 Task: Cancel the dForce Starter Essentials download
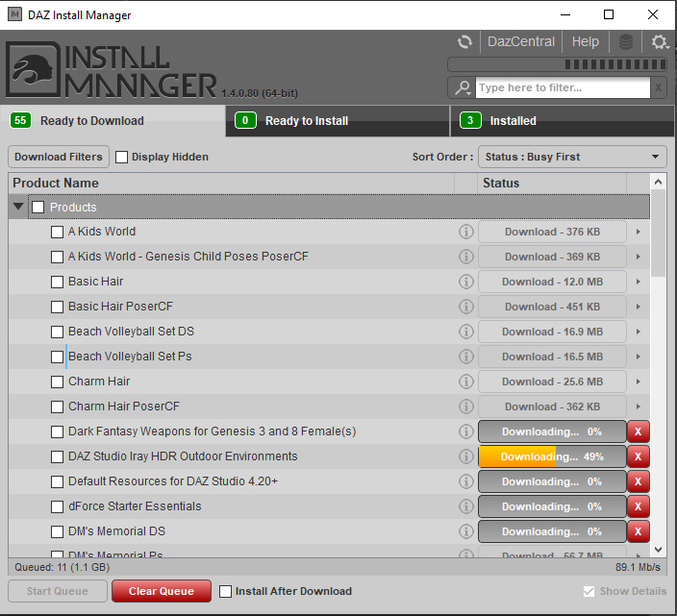coord(639,506)
